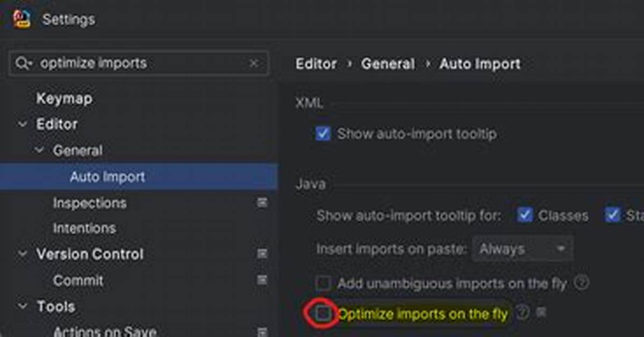The image size is (644, 337).
Task: Open the Actions on Save settings page
Action: [x=105, y=331]
